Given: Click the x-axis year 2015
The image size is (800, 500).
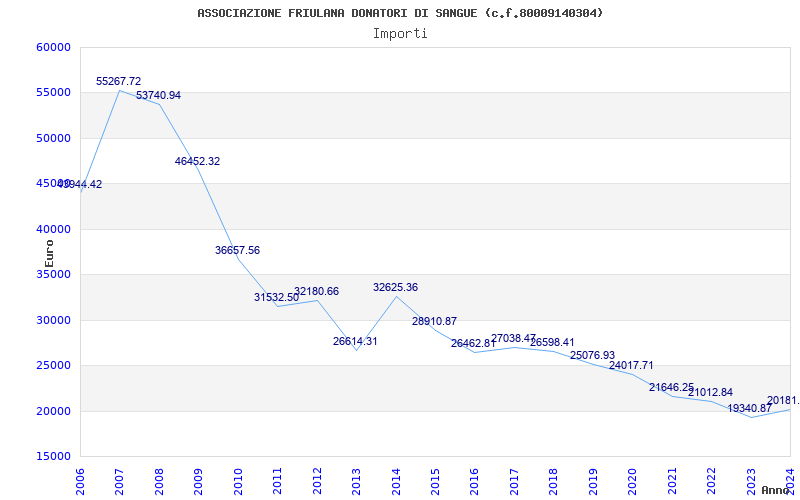Looking at the screenshot, I should click(x=435, y=482).
